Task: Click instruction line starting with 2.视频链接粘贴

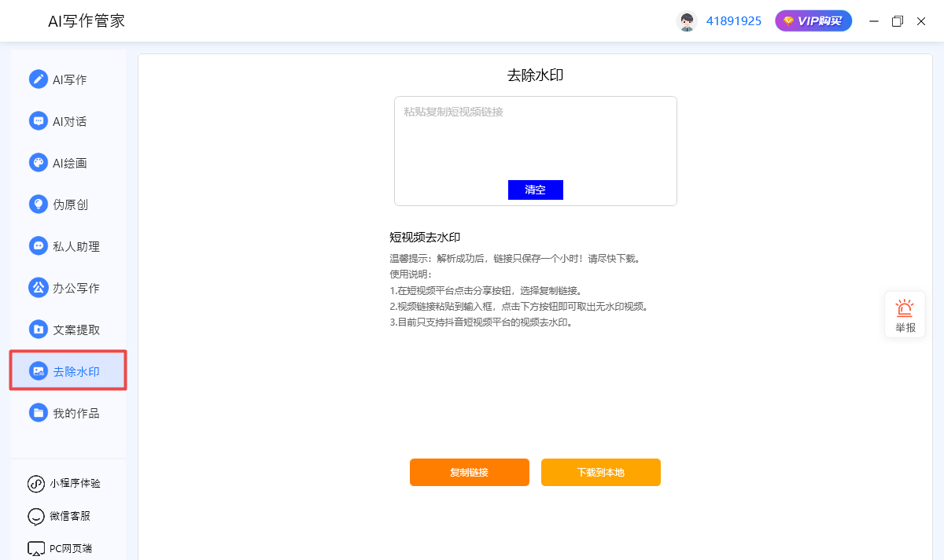Action: [518, 306]
